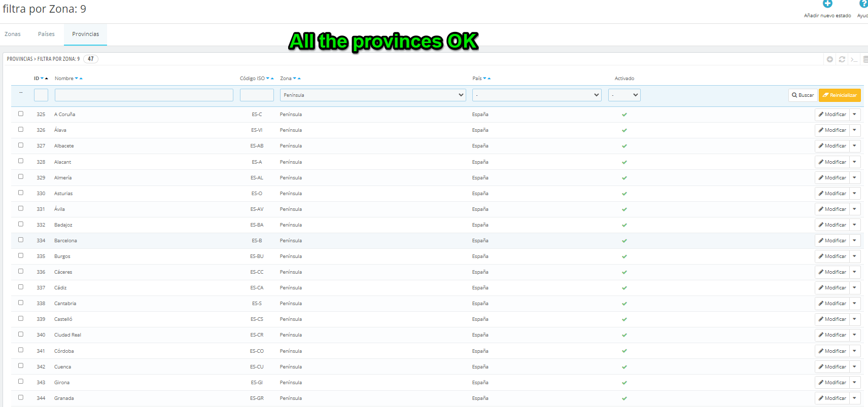Image resolution: width=868 pixels, height=407 pixels.
Task: Open the SQL query export icon
Action: (x=854, y=59)
